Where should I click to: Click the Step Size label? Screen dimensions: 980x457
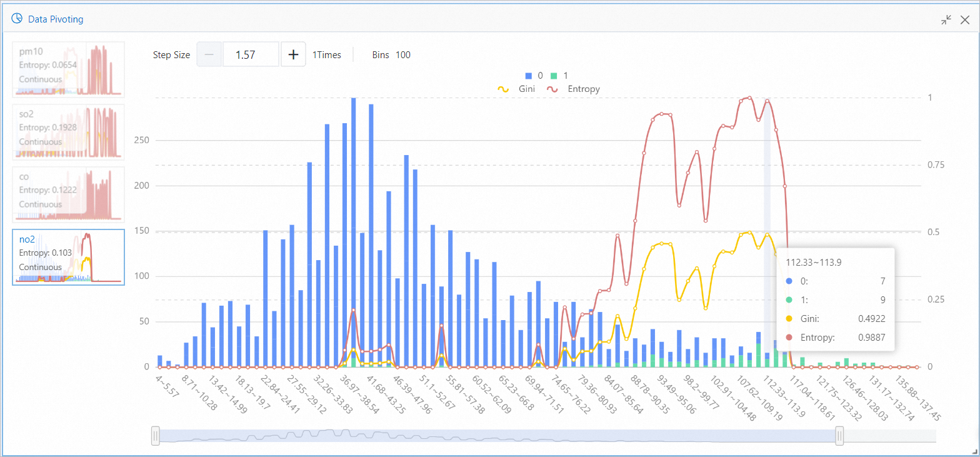pos(171,55)
